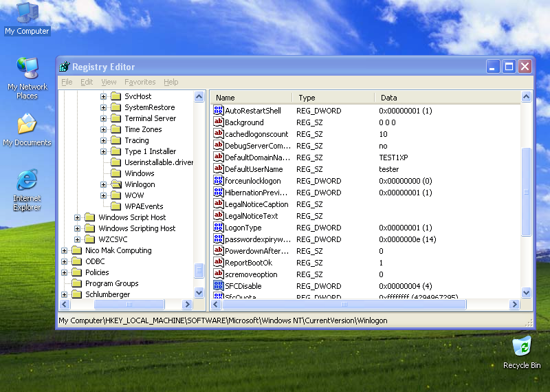The image size is (550, 392).
Task: Select the LogonType DWORD icon
Action: pyautogui.click(x=218, y=228)
